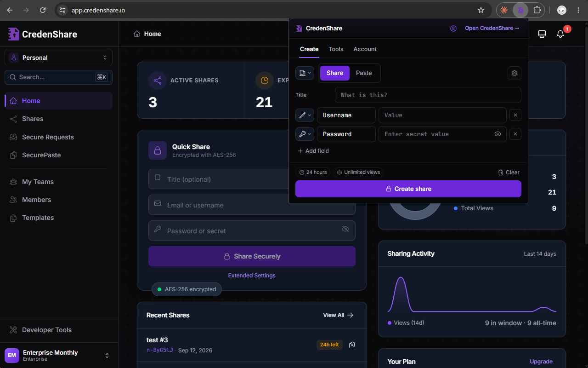The height and width of the screenshot is (368, 588).
Task: Copy the test #3 share link
Action: [x=352, y=345]
